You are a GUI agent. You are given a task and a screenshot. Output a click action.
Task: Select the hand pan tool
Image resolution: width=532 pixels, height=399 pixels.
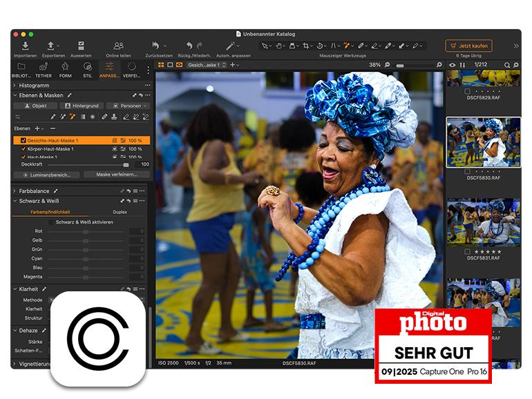pos(278,46)
